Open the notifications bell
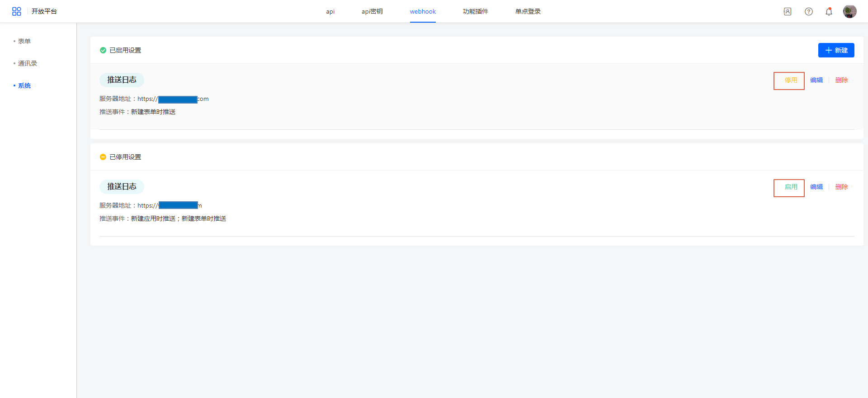The image size is (868, 398). click(x=829, y=12)
